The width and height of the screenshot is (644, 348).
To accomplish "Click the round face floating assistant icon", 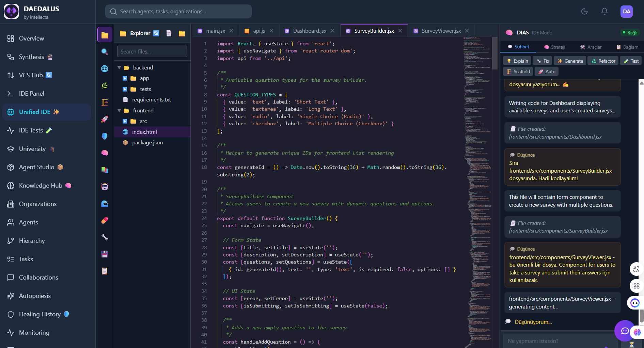I will tap(635, 303).
